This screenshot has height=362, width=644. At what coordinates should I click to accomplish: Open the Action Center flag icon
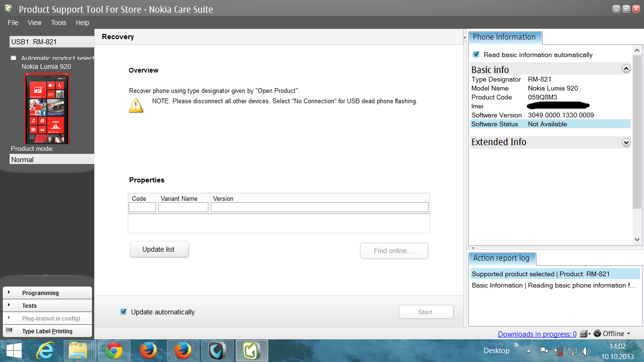pos(544,351)
